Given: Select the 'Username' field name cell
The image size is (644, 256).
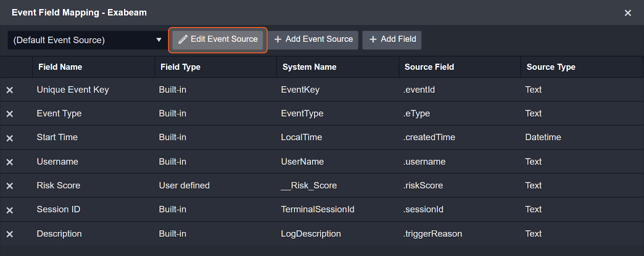Looking at the screenshot, I should tap(58, 162).
